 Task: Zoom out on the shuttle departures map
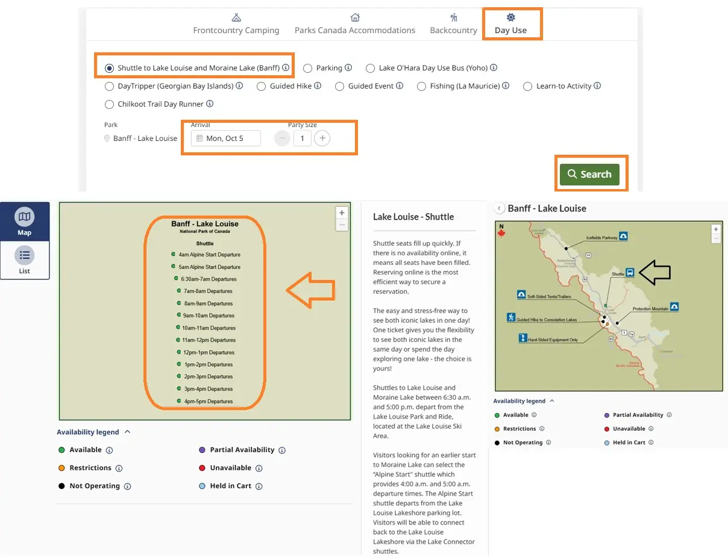[342, 225]
